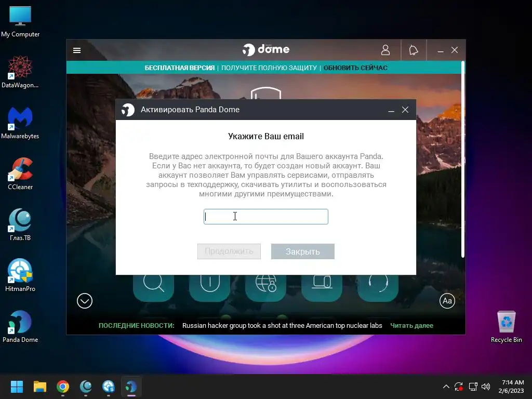
Task: Show hidden tray icons chevron
Action: click(x=446, y=387)
